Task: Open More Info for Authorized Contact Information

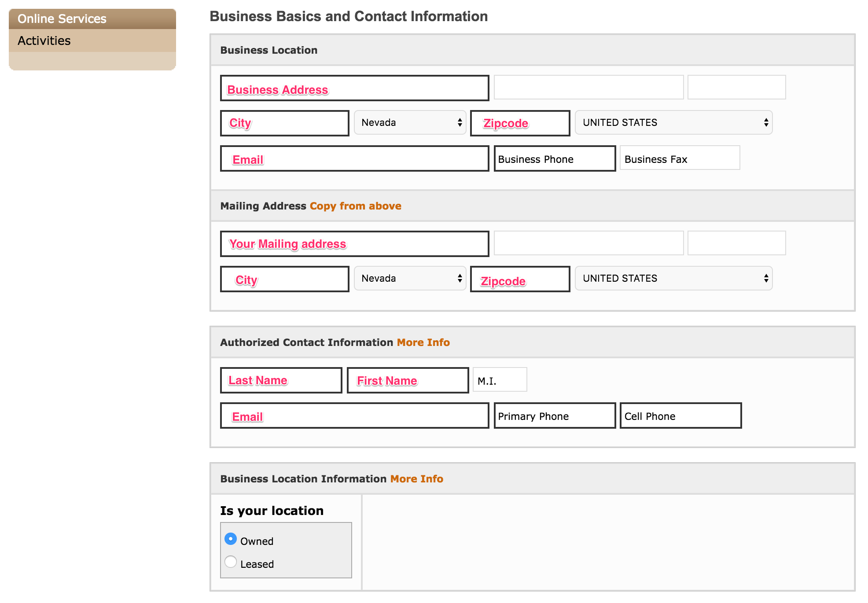Action: coord(423,342)
